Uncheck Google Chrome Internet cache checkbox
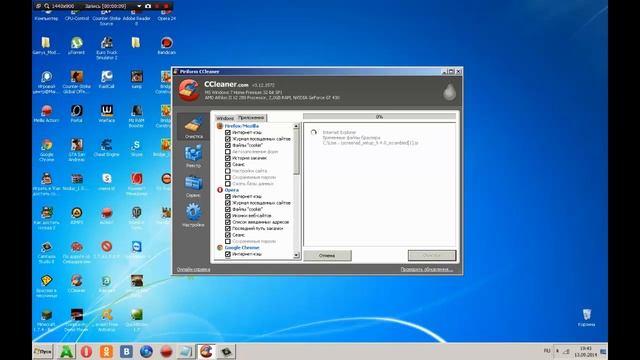The image size is (640, 360). [x=228, y=254]
